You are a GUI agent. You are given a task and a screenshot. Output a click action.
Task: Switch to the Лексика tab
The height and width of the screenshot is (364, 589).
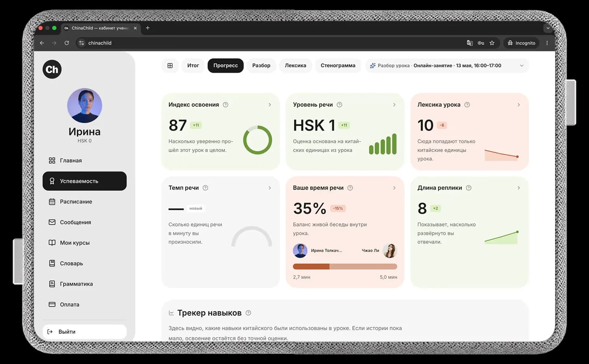[295, 66]
